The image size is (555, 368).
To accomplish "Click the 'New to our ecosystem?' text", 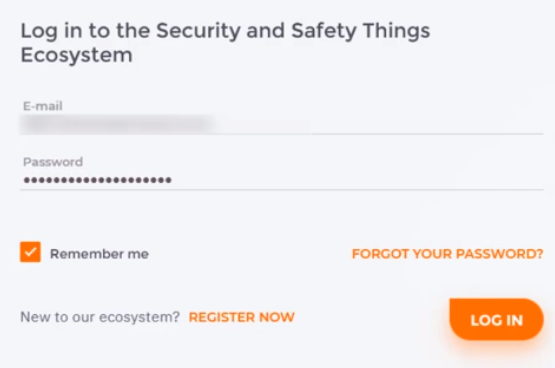I will [100, 317].
